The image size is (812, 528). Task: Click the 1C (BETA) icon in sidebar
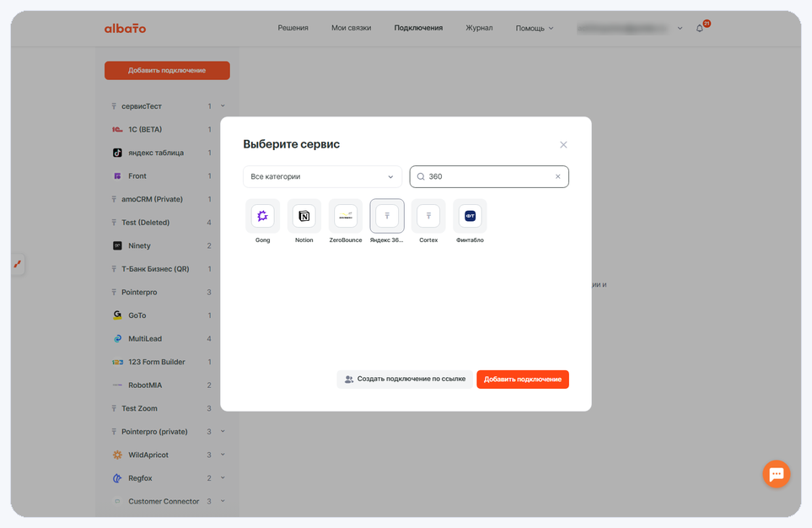pos(117,130)
